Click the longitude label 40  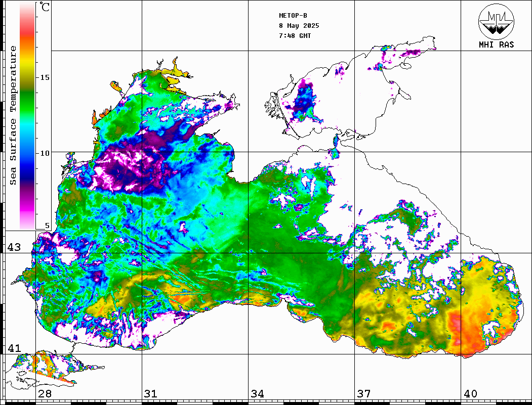tap(470, 394)
